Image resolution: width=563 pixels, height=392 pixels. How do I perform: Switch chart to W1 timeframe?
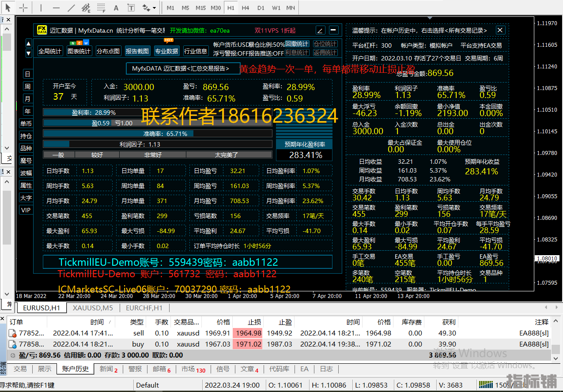(276, 8)
